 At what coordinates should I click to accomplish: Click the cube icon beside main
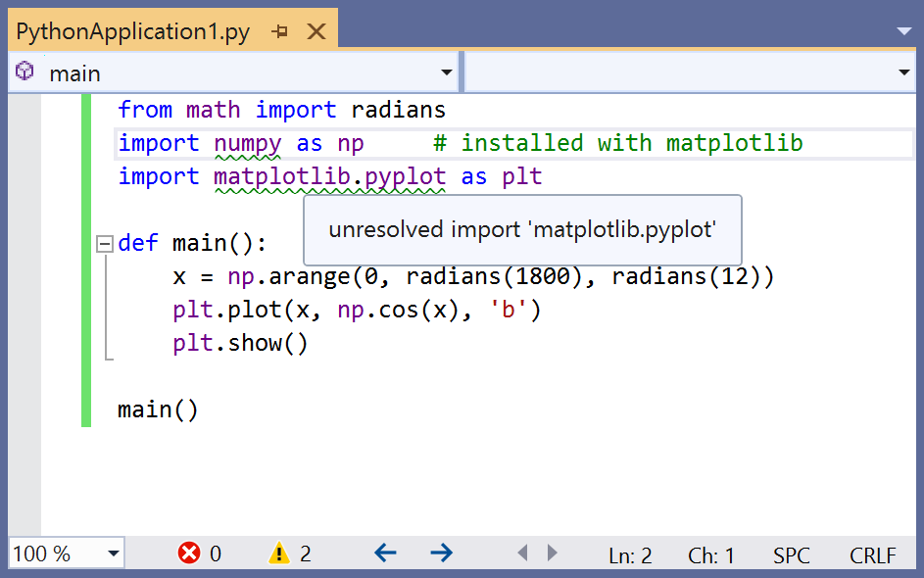coord(26,72)
